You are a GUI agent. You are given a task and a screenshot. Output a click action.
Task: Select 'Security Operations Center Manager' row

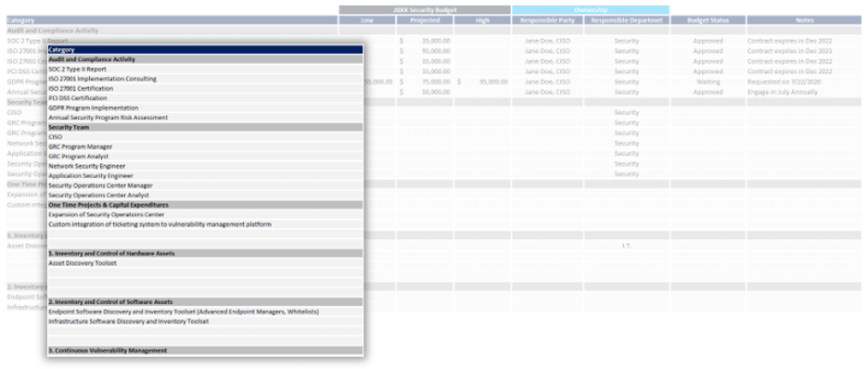point(205,185)
